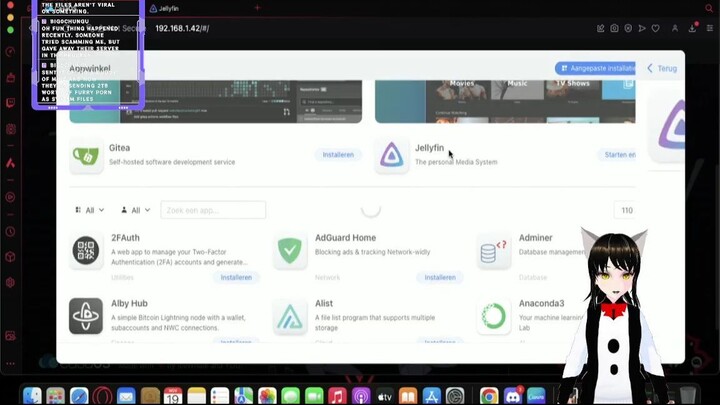Click the Adminer database icon
This screenshot has height=405, width=720.
pos(494,251)
